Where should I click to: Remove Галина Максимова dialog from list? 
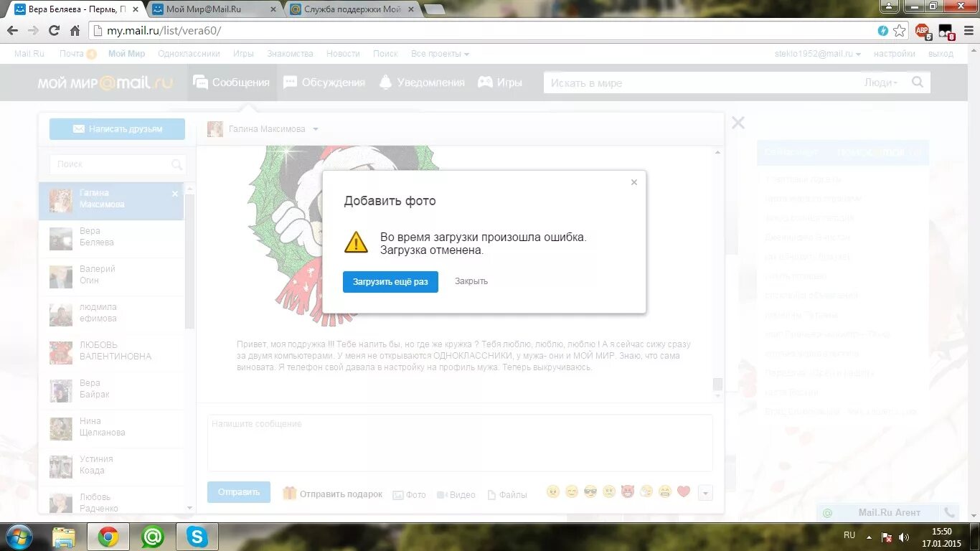pyautogui.click(x=175, y=194)
